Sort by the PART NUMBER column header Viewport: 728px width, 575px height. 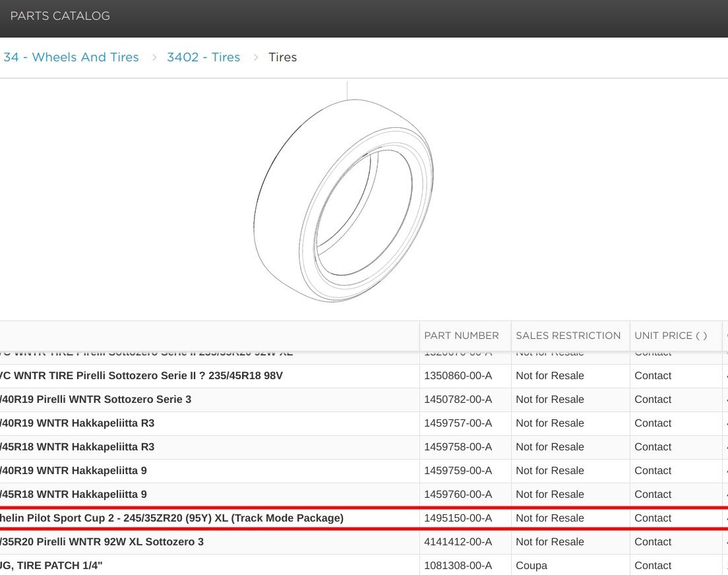pyautogui.click(x=462, y=336)
